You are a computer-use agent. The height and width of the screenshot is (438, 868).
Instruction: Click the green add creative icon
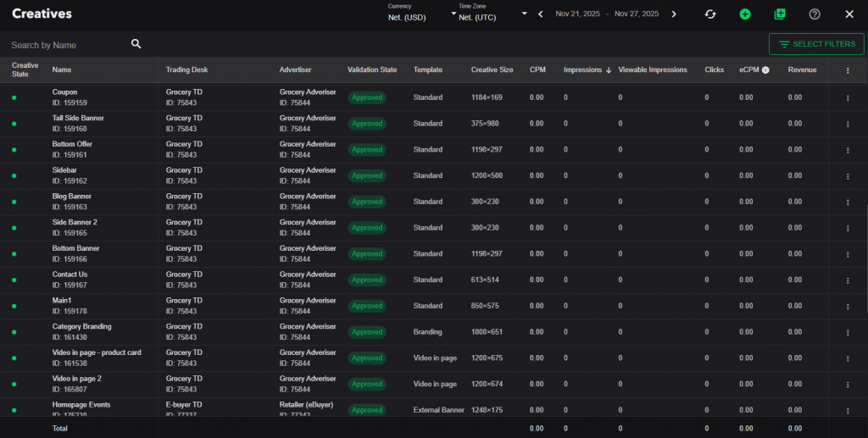click(745, 14)
